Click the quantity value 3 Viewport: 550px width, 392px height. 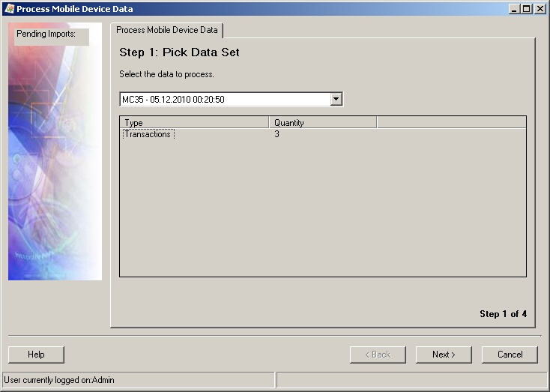click(x=276, y=134)
